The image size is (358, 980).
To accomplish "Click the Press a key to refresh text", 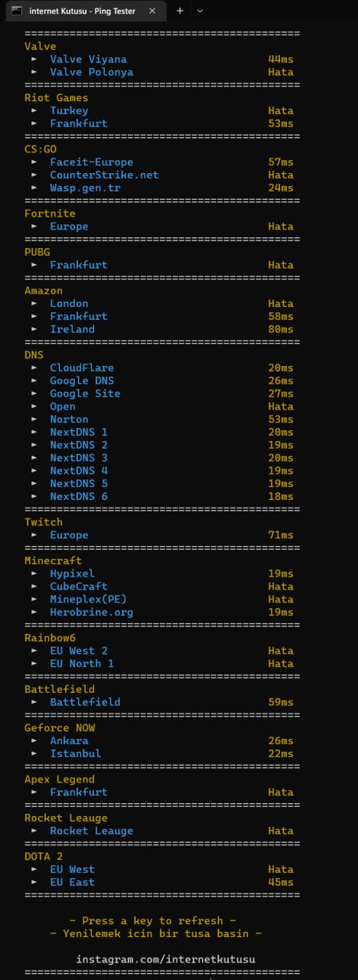I will click(152, 921).
